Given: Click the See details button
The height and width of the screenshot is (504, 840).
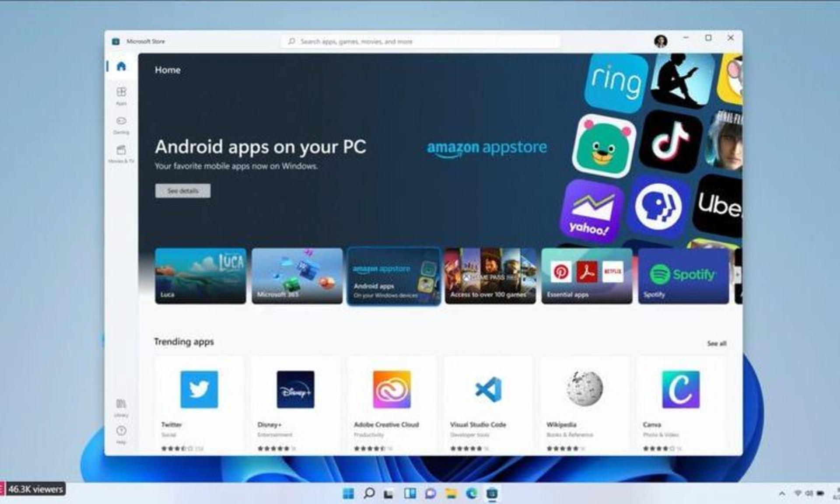Looking at the screenshot, I should click(182, 191).
